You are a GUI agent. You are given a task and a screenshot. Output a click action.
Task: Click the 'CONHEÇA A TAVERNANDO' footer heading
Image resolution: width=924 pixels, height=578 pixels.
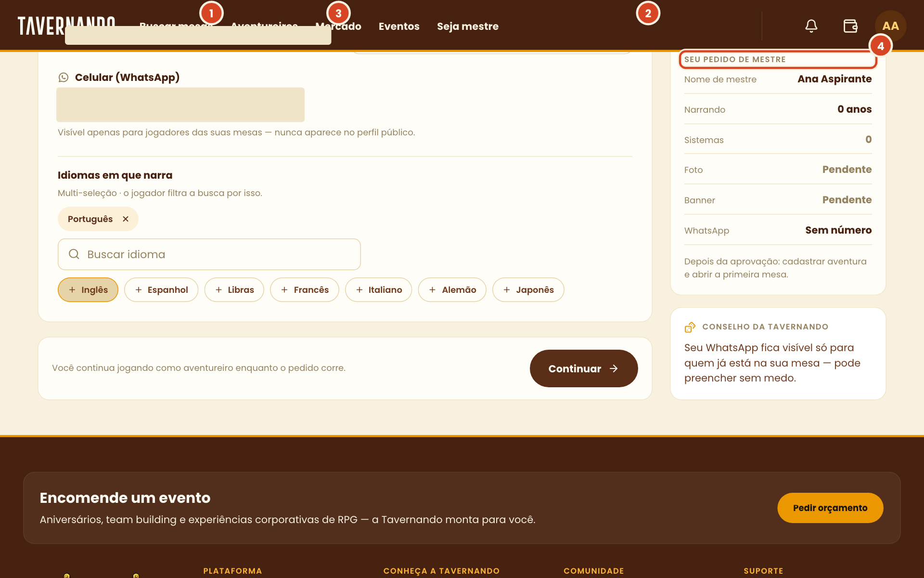coord(441,571)
